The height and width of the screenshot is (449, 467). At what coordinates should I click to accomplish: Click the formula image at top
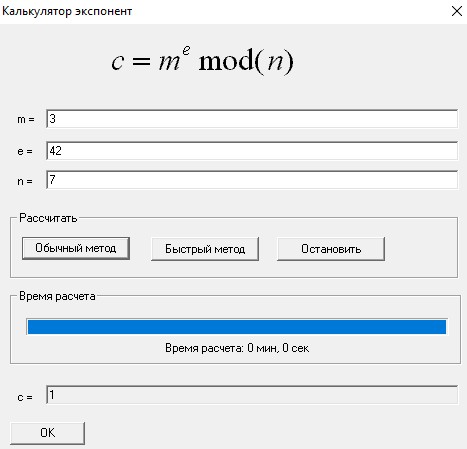tap(202, 61)
